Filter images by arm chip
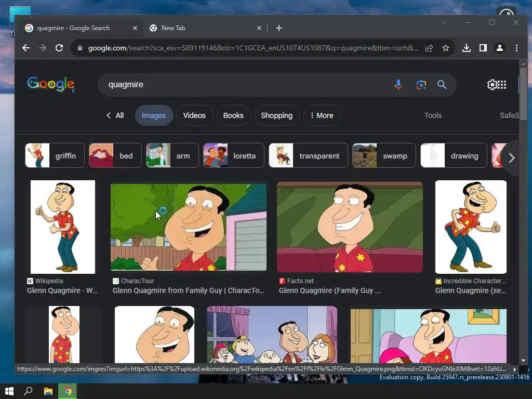The width and height of the screenshot is (532, 399). [172, 155]
